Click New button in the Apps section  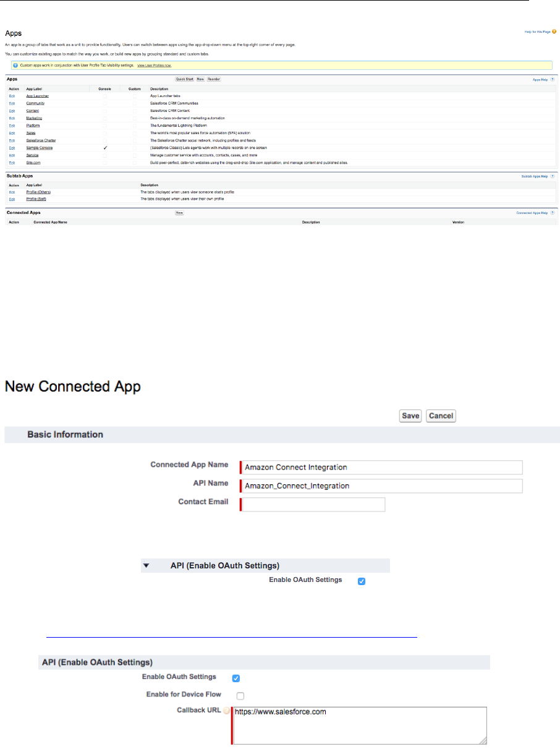coord(200,79)
